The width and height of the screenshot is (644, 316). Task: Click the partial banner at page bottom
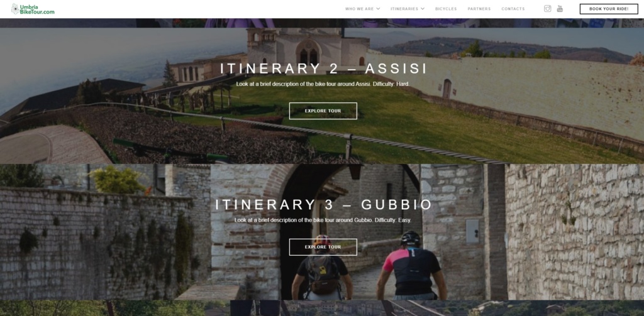click(x=322, y=308)
